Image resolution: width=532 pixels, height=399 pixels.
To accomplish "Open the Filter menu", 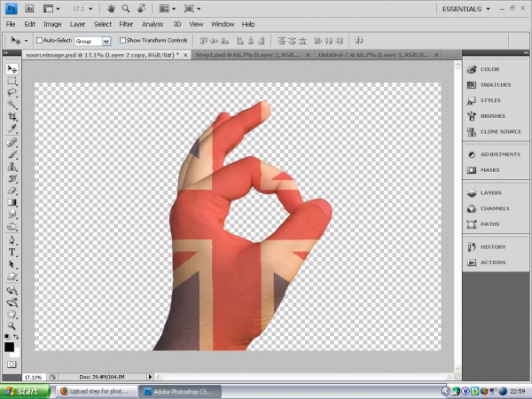I will [x=126, y=24].
